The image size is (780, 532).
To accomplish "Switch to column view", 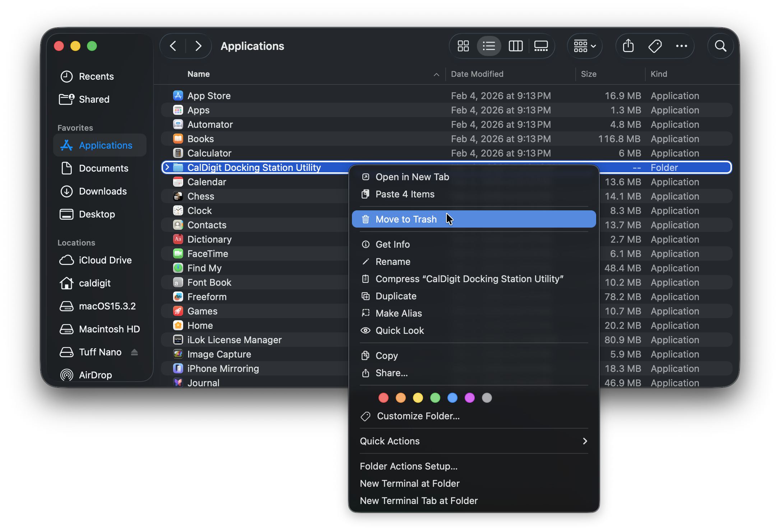I will (x=515, y=46).
